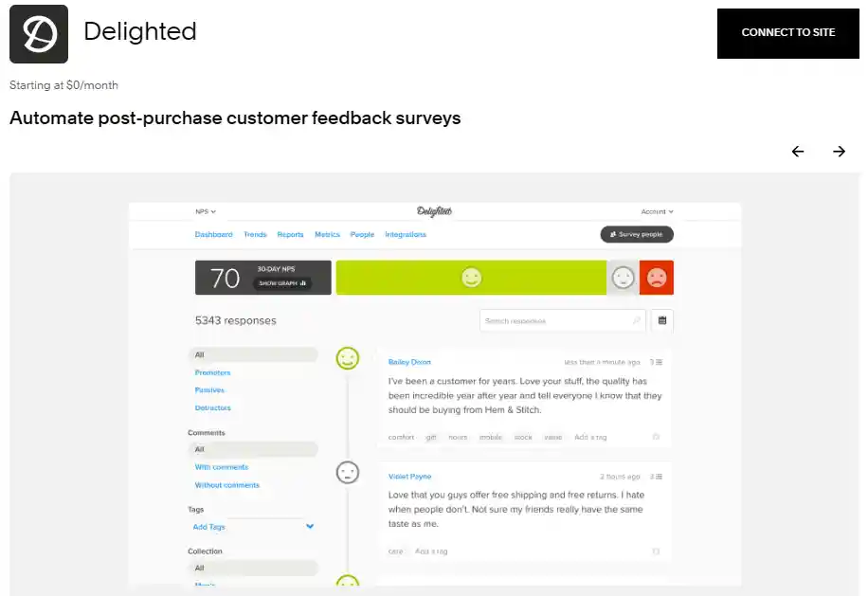
Task: Click the search magnifier icon in responses field
Action: coord(637,320)
